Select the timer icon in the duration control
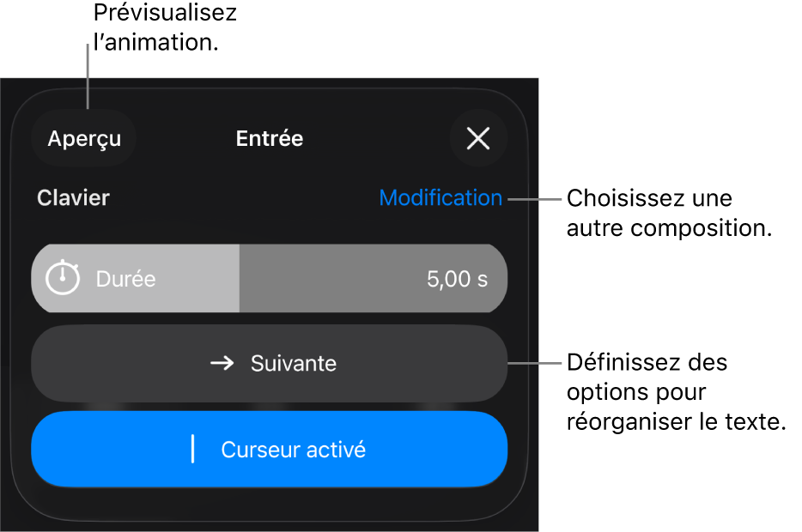Image resolution: width=802 pixels, height=532 pixels. (64, 278)
